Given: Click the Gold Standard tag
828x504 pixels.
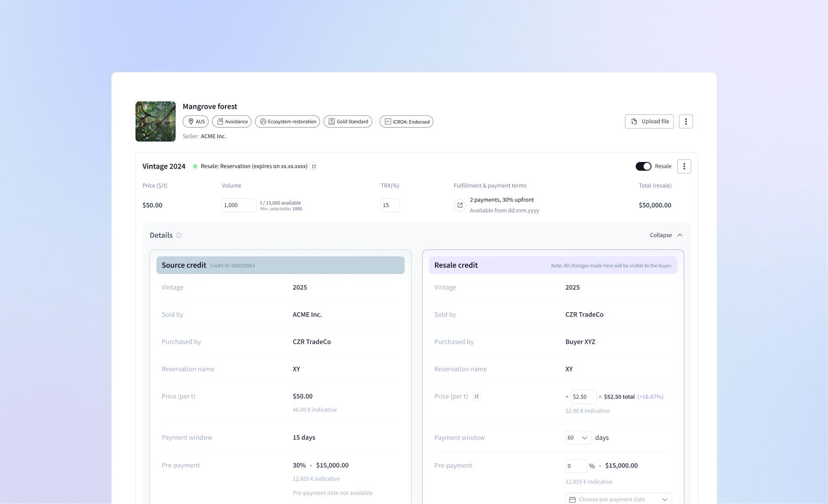Looking at the screenshot, I should click(x=348, y=122).
